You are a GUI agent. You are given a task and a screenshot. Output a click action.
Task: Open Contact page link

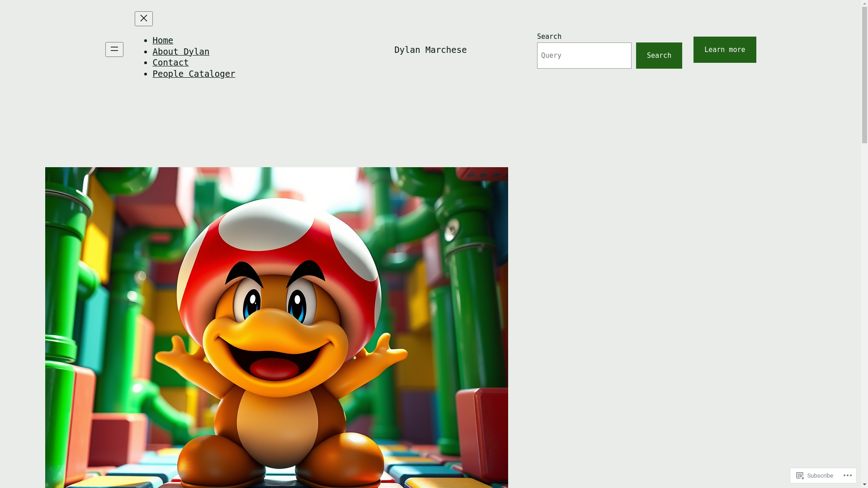(x=170, y=62)
